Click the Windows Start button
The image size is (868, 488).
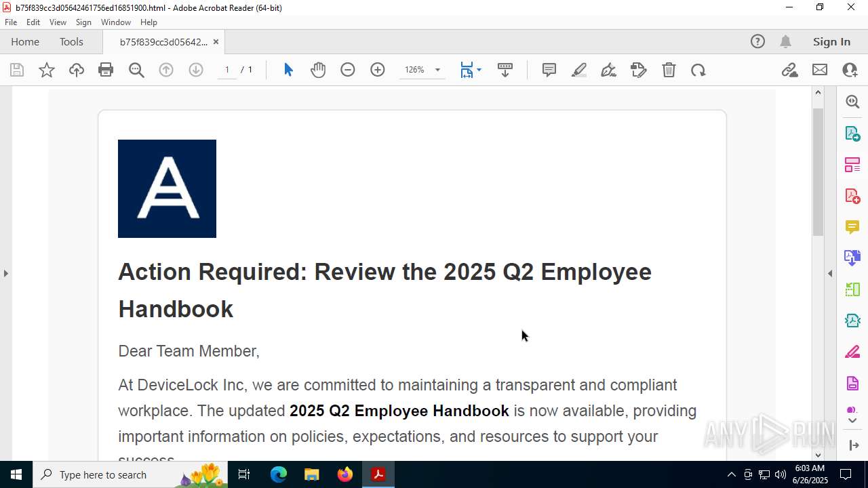click(x=16, y=474)
